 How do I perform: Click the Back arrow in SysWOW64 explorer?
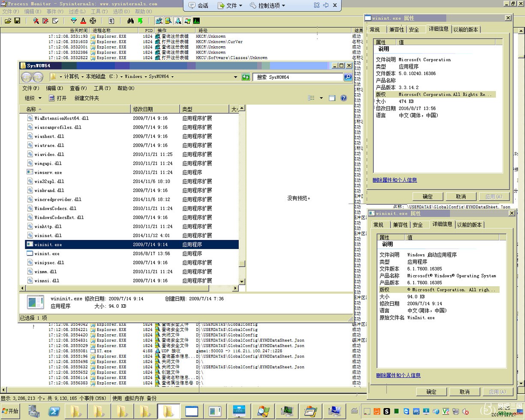pos(27,77)
